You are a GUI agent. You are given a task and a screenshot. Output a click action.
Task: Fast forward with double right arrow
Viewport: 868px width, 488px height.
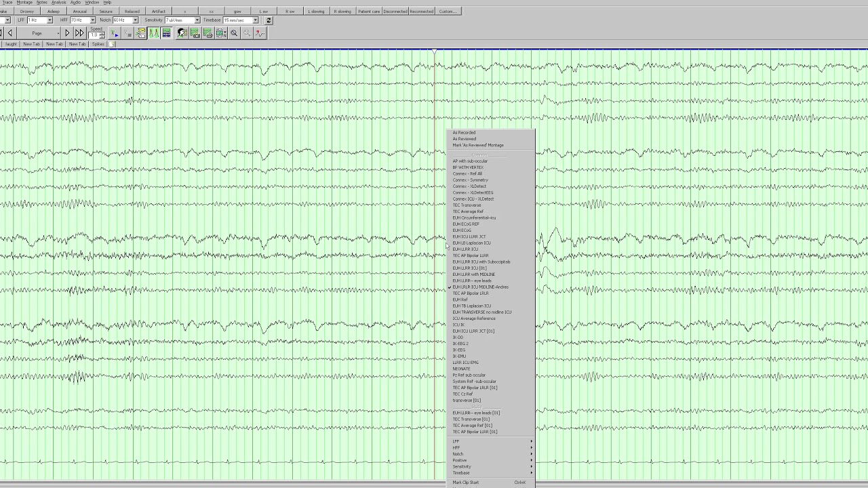(x=79, y=33)
